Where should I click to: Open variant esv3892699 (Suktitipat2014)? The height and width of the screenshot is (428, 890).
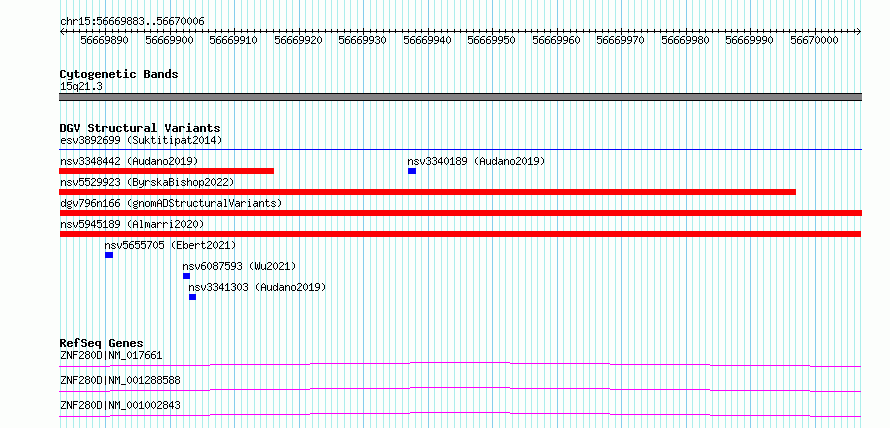click(x=141, y=140)
